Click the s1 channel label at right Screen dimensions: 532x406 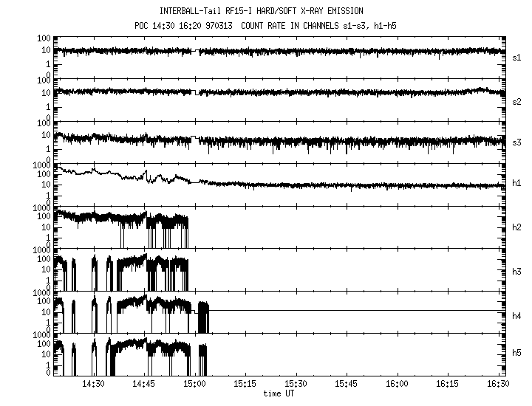pos(517,58)
